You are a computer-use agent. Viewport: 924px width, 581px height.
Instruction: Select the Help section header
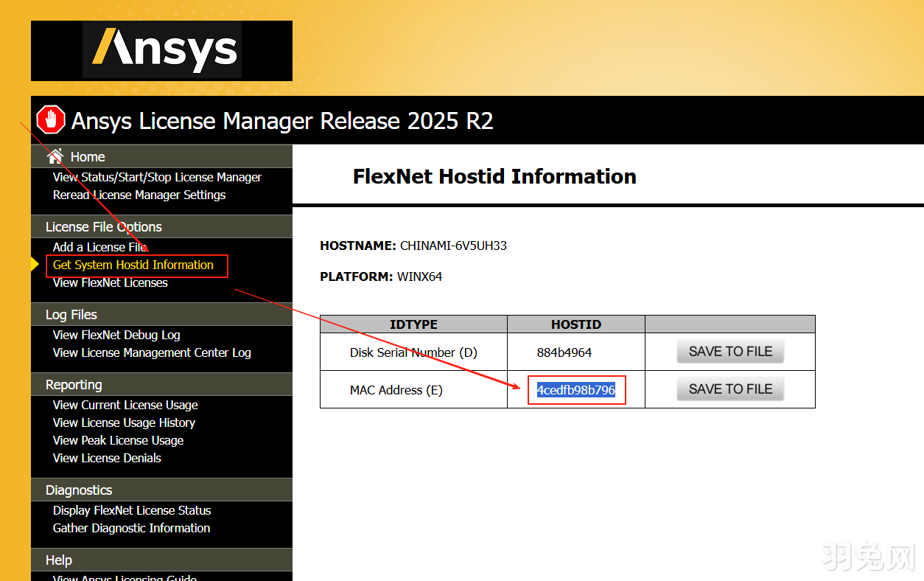58,560
